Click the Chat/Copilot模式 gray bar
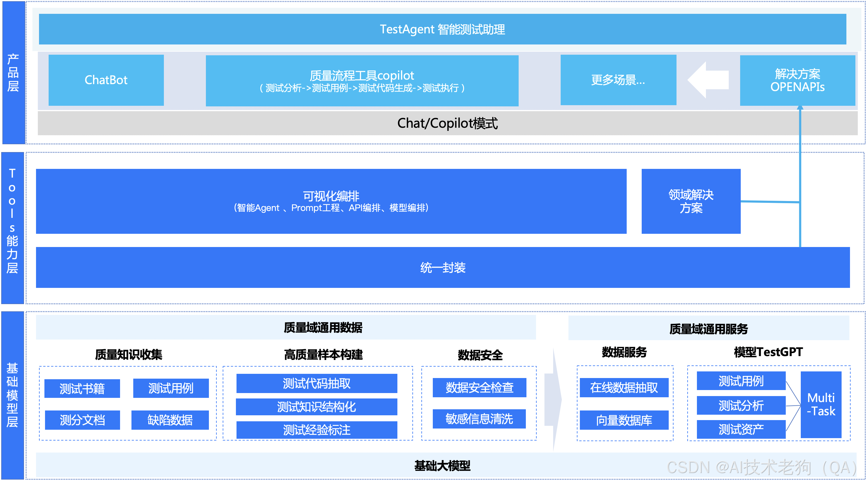 [447, 124]
